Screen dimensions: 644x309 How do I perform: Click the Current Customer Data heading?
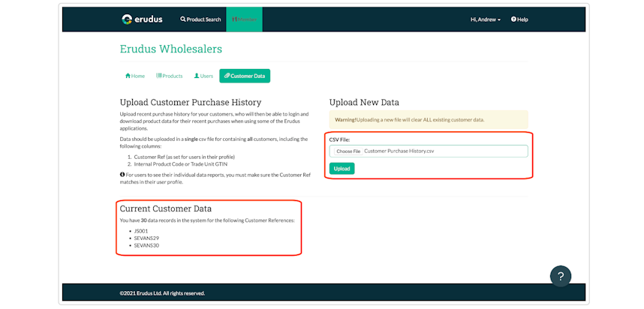click(x=166, y=208)
